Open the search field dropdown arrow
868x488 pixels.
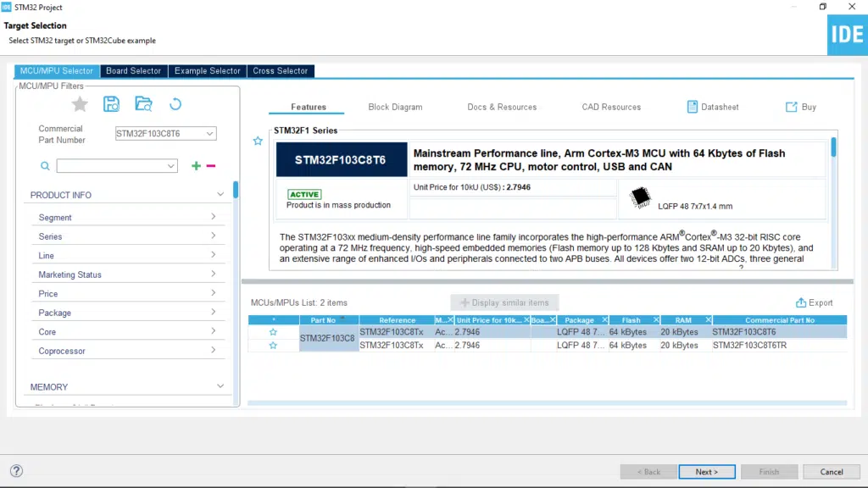point(170,166)
